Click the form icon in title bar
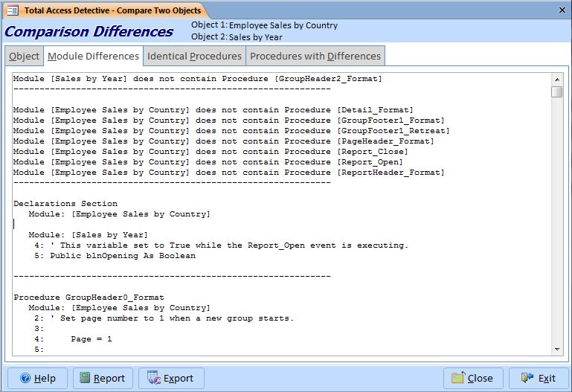This screenshot has height=392, width=572. [13, 10]
